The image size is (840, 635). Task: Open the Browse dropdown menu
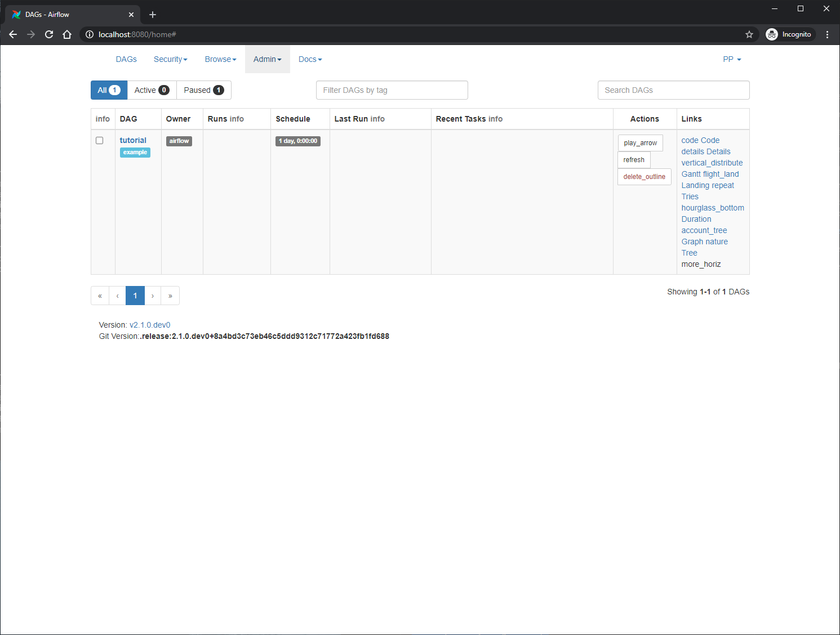220,59
